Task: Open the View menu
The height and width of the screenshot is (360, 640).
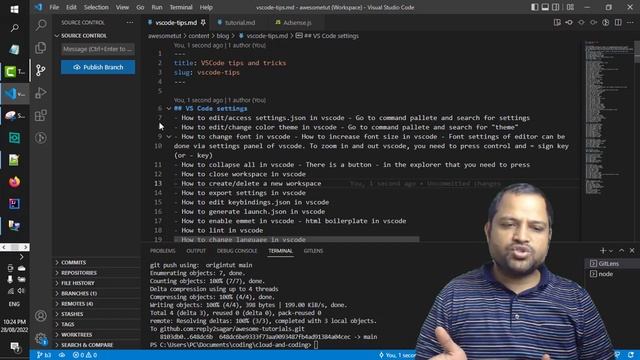Action: click(122, 7)
